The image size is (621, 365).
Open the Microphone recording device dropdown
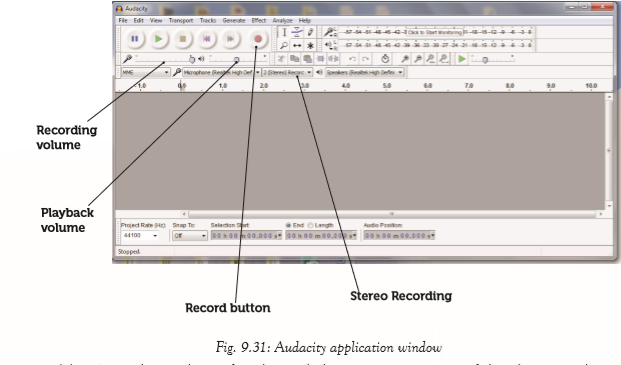click(221, 72)
